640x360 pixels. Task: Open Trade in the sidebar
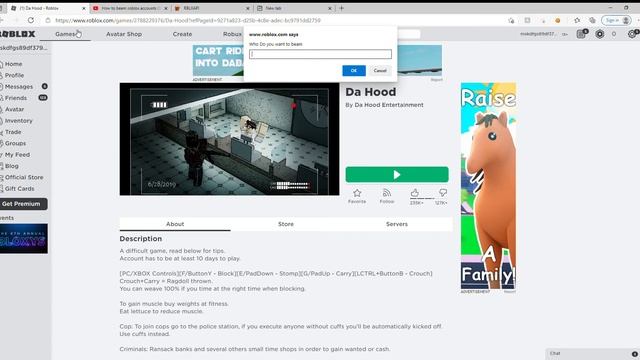(13, 132)
